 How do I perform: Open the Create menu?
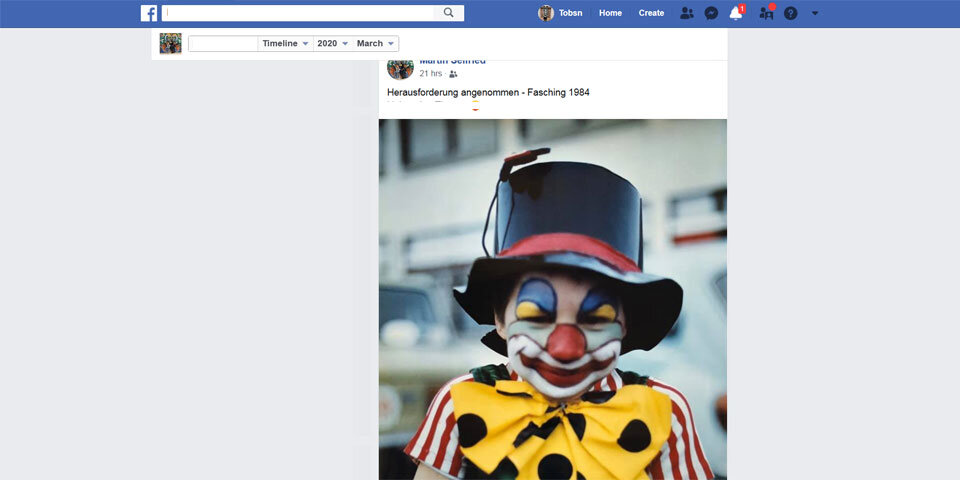[651, 13]
